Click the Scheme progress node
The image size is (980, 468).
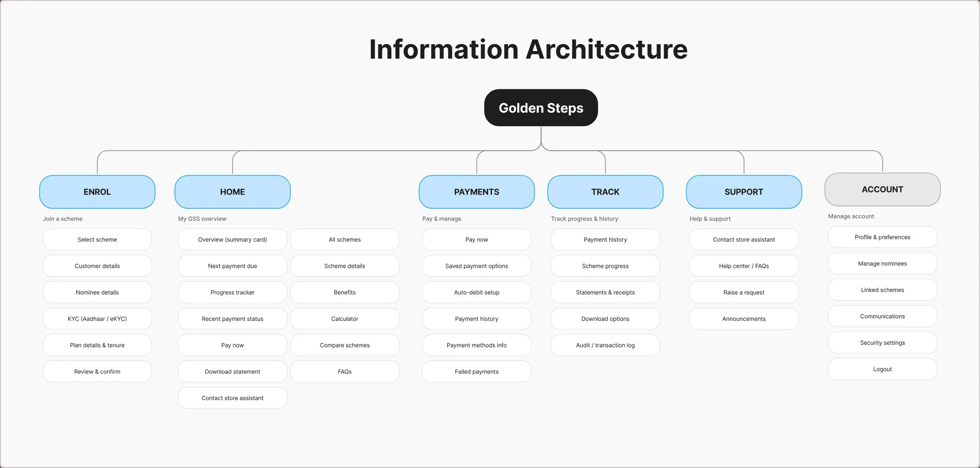click(x=605, y=266)
